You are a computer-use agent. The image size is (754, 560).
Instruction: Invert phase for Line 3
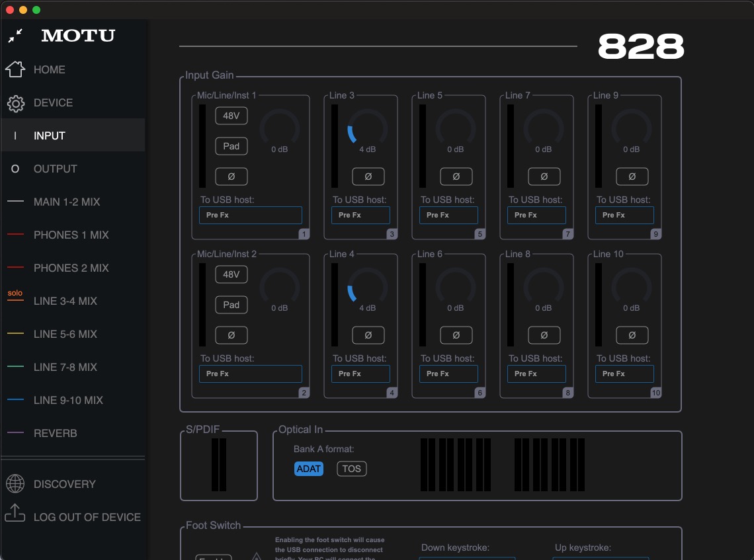[368, 177]
